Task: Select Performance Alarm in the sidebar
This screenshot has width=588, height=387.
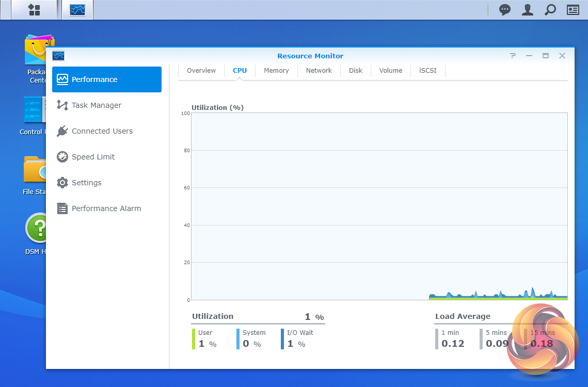Action: point(106,208)
